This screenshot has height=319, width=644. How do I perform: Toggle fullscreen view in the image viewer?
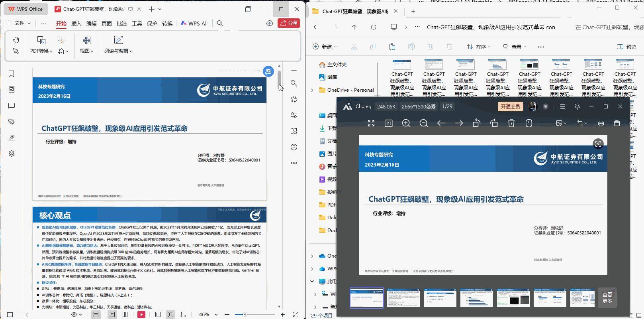coord(371,123)
